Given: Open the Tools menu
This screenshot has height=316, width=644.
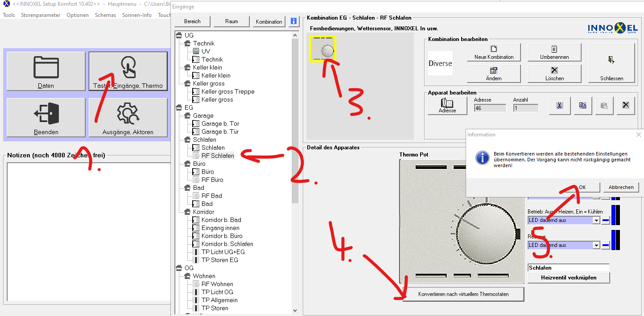Looking at the screenshot, I should 8,15.
